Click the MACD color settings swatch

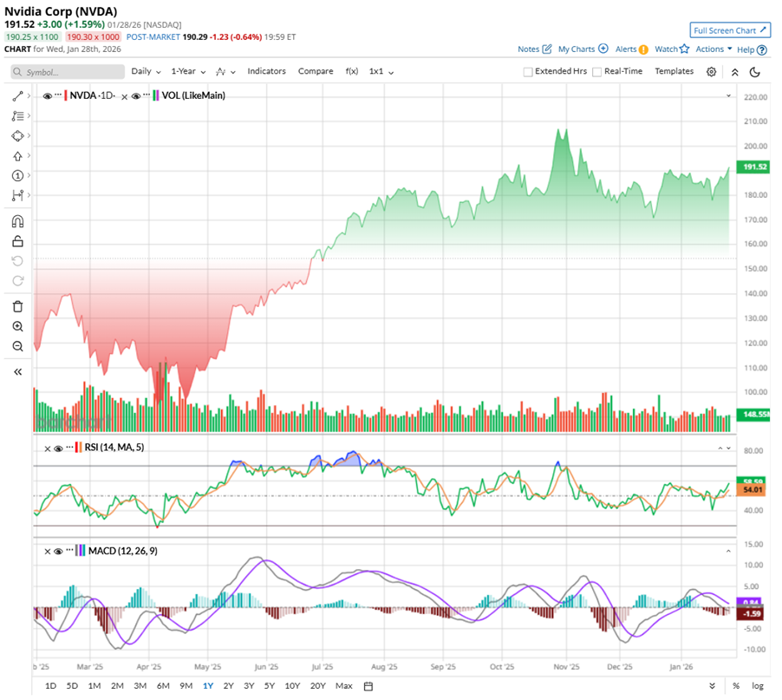[x=81, y=551]
